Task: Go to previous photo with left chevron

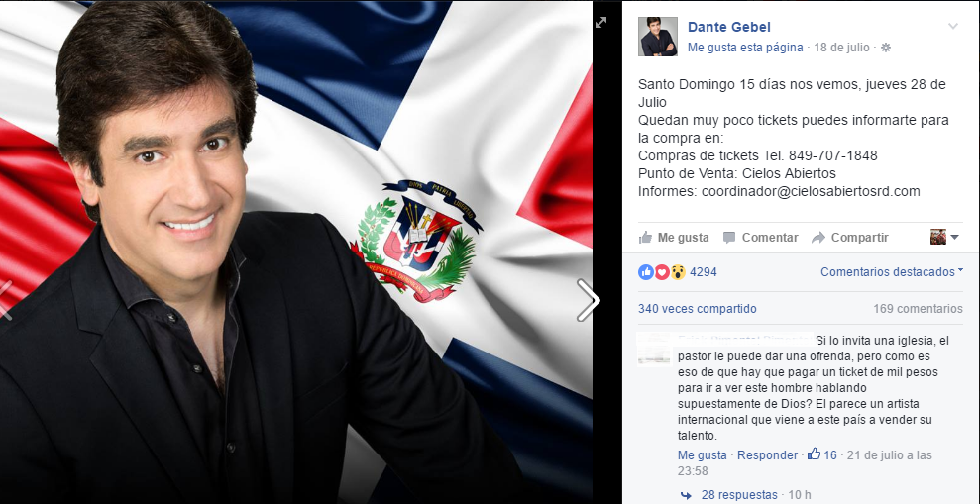Action: 6,300
